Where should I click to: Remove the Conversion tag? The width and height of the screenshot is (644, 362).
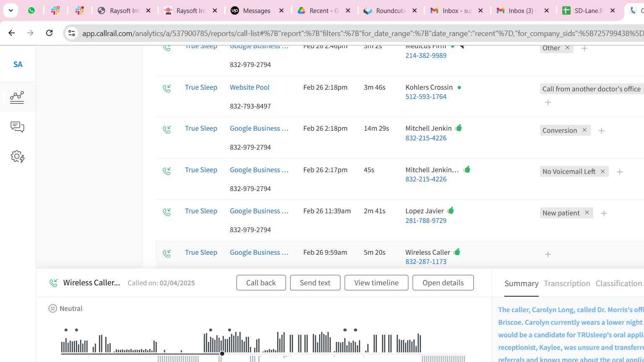(x=584, y=130)
